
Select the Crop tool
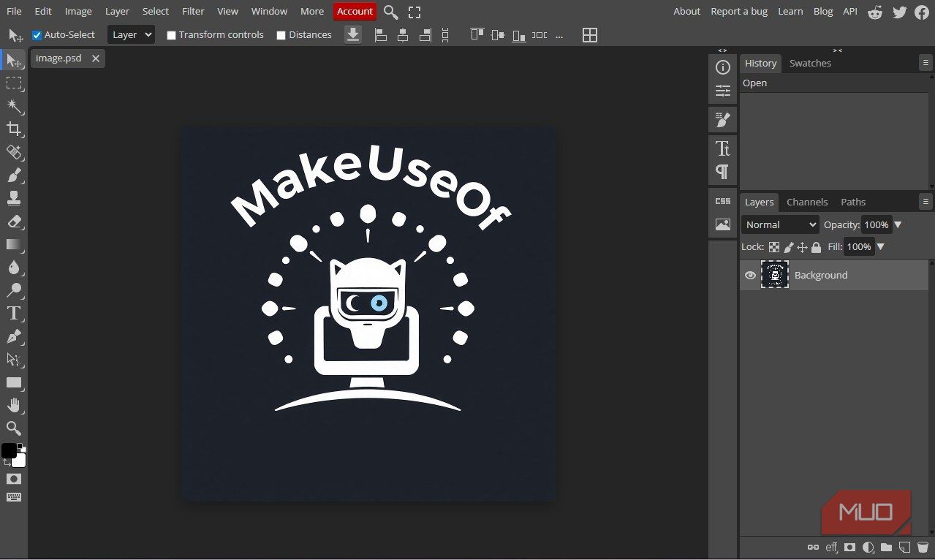pos(14,129)
